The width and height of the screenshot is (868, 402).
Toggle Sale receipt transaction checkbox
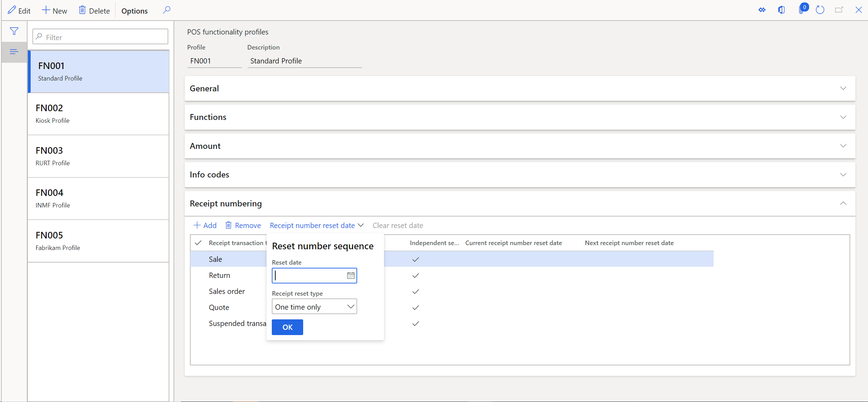(199, 259)
